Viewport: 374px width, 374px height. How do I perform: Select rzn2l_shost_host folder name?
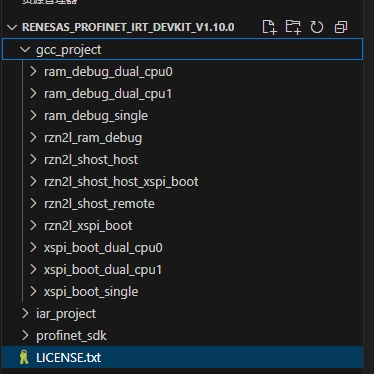click(x=91, y=160)
